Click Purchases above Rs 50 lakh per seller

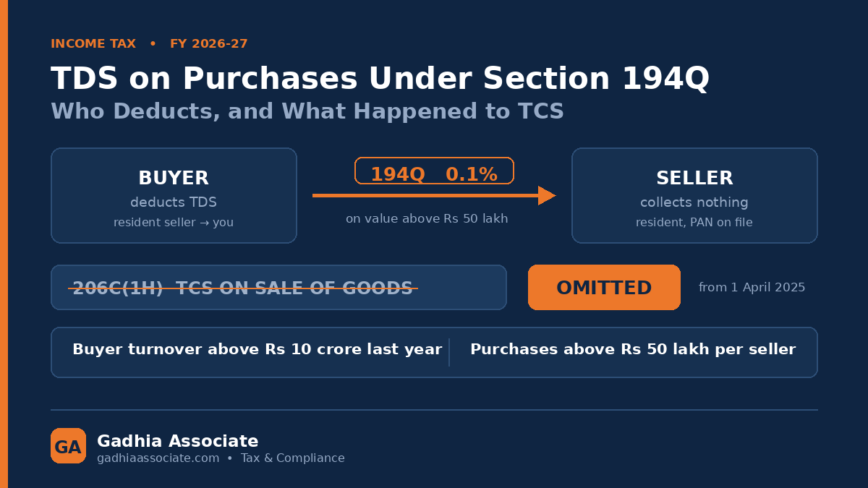coord(633,350)
